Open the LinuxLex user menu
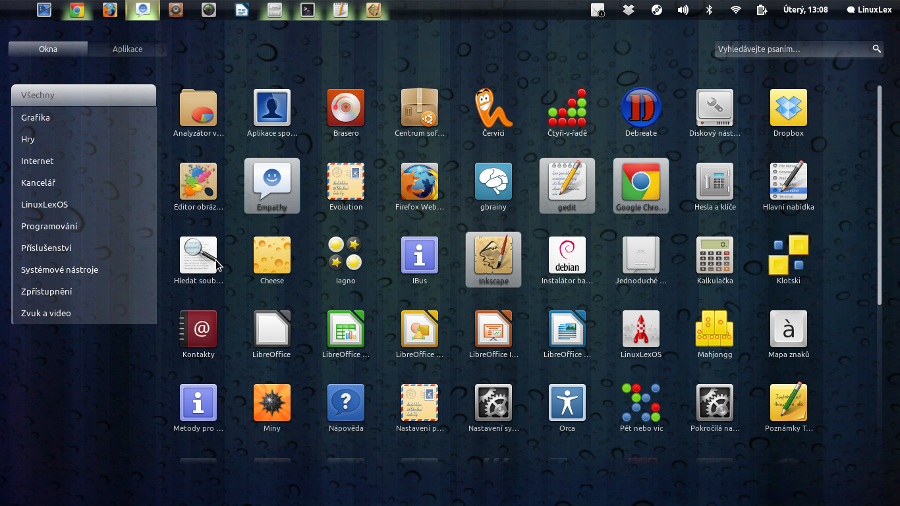This screenshot has height=506, width=900. click(868, 10)
